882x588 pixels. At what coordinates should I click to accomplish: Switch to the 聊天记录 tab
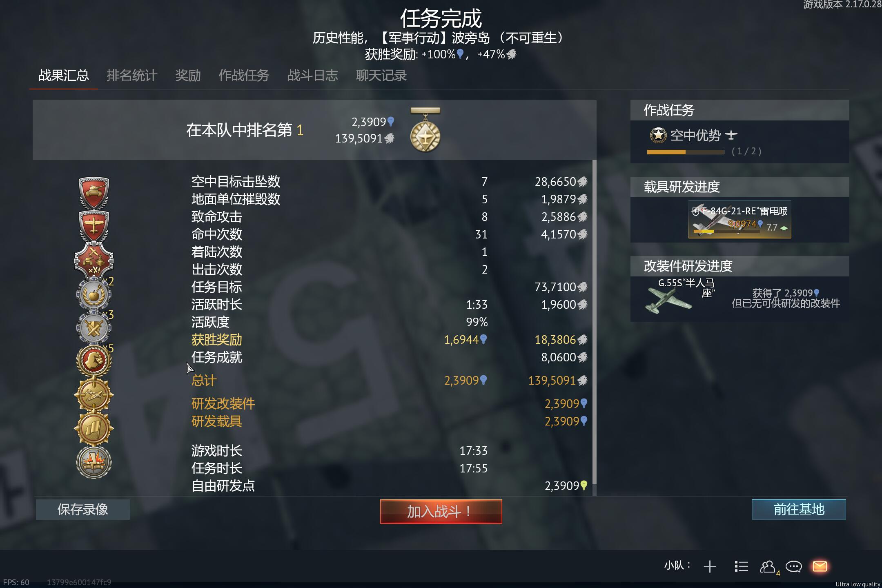[381, 76]
